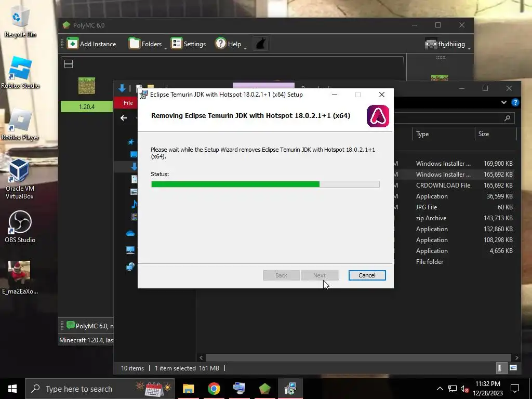Open PolyMC from the taskbar

[x=264, y=389]
